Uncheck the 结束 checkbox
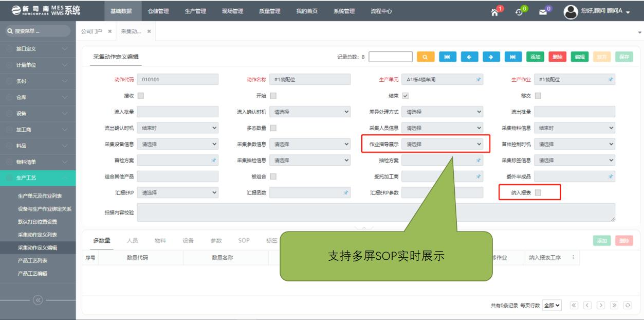 pyautogui.click(x=405, y=96)
